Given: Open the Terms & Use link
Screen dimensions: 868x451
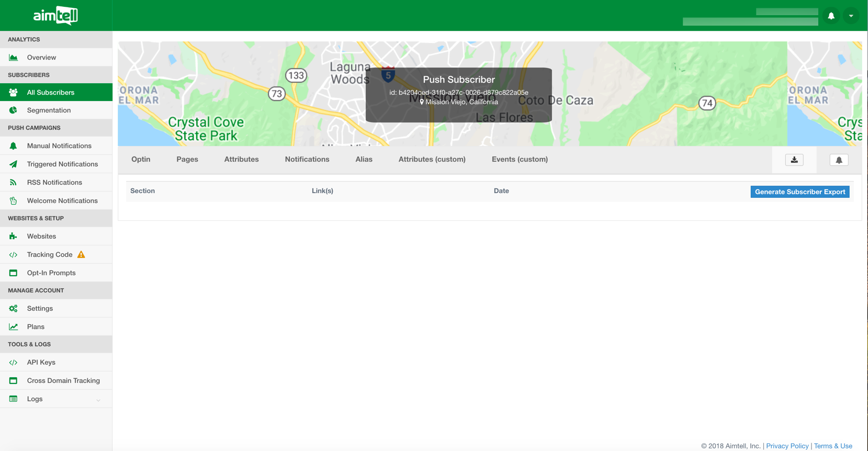Looking at the screenshot, I should pos(833,446).
